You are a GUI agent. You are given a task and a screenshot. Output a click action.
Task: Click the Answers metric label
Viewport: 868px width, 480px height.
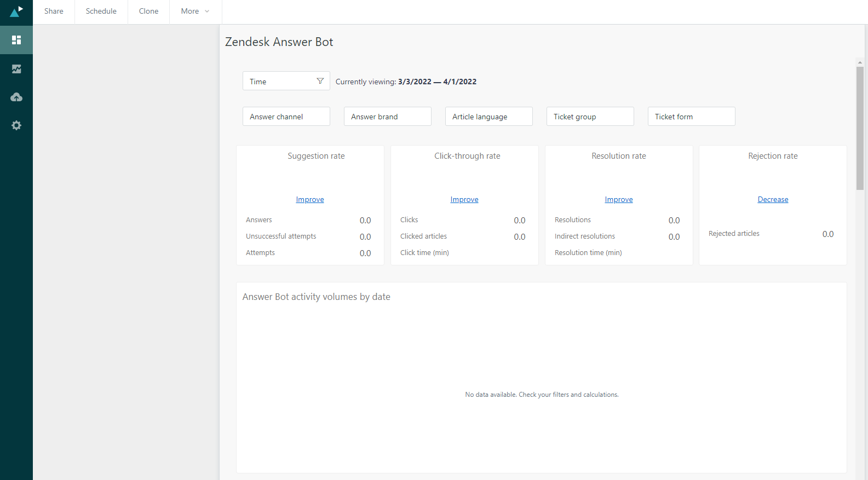click(259, 220)
